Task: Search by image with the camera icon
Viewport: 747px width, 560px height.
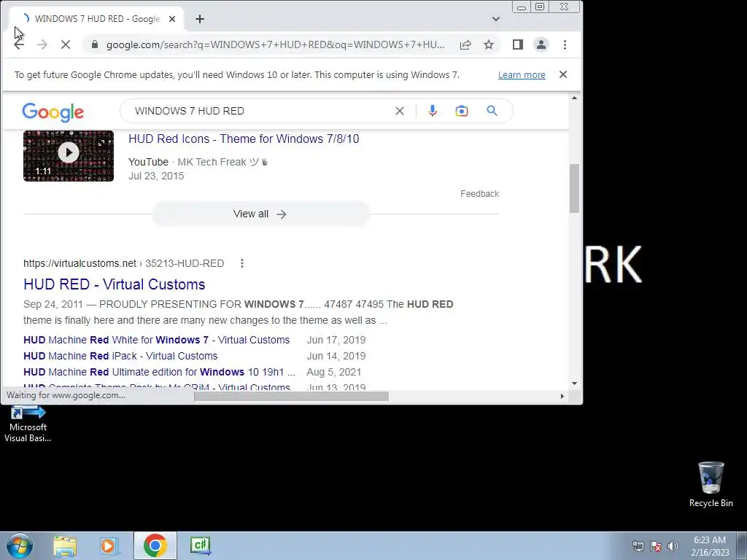Action: (x=462, y=111)
